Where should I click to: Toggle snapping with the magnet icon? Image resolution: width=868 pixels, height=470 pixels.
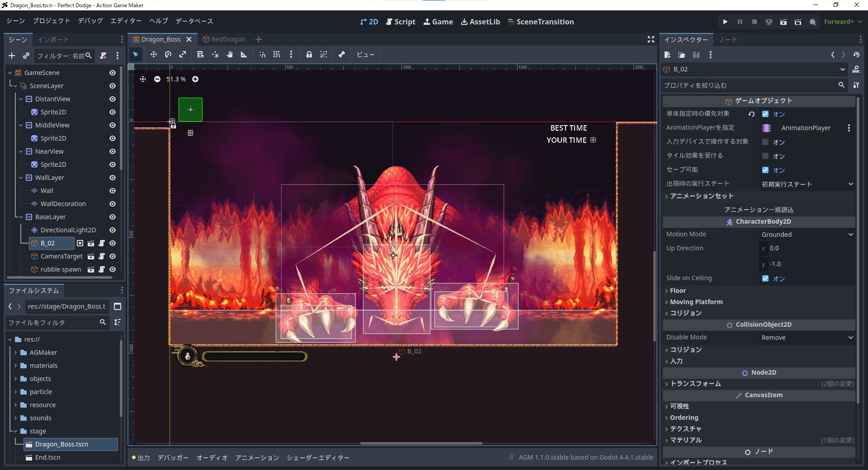pyautogui.click(x=263, y=55)
